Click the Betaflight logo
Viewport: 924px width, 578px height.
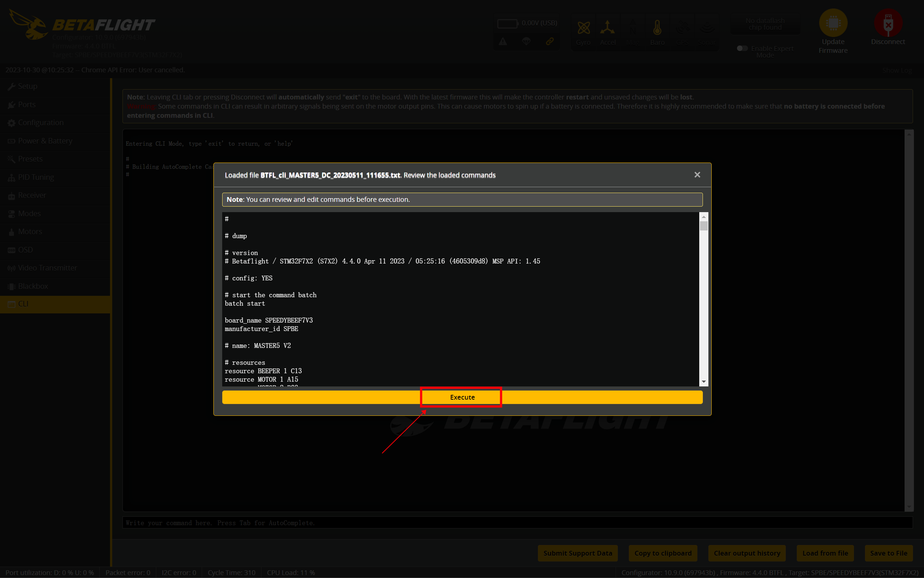click(82, 25)
